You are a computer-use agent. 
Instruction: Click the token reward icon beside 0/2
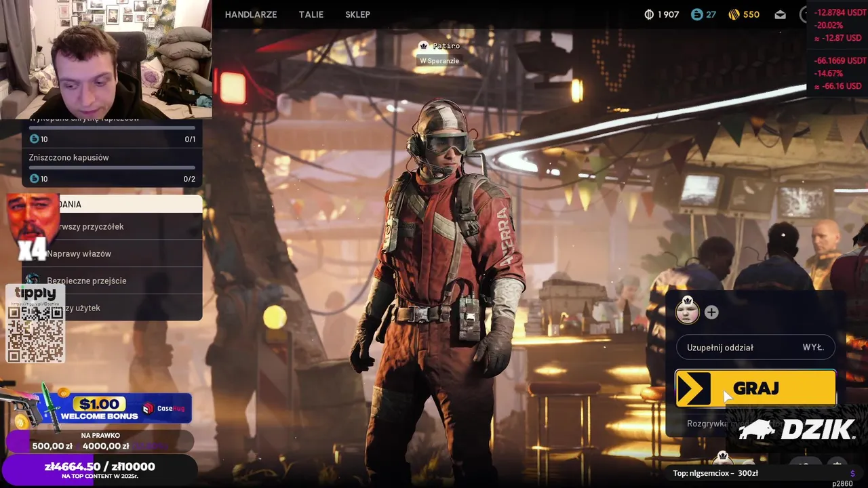point(35,179)
